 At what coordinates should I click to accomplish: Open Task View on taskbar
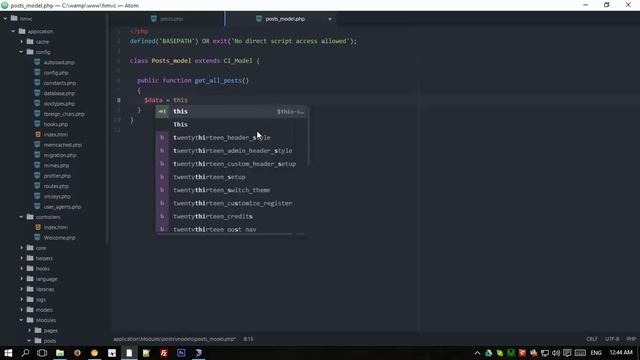click(x=42, y=353)
